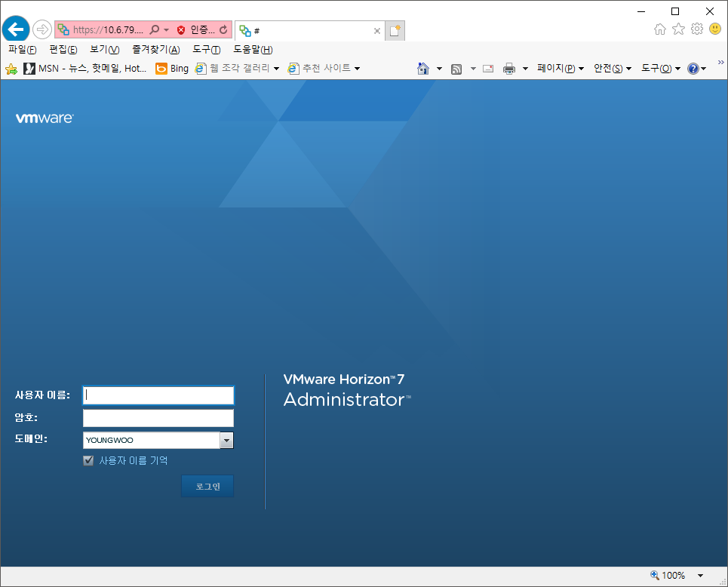
Task: Click the https://10.6.79 address bar text
Action: coord(108,29)
